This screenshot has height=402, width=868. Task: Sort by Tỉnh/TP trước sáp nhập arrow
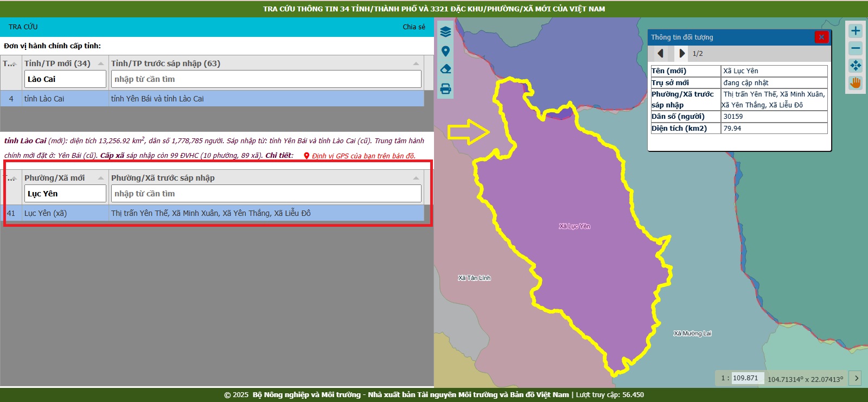(x=416, y=63)
